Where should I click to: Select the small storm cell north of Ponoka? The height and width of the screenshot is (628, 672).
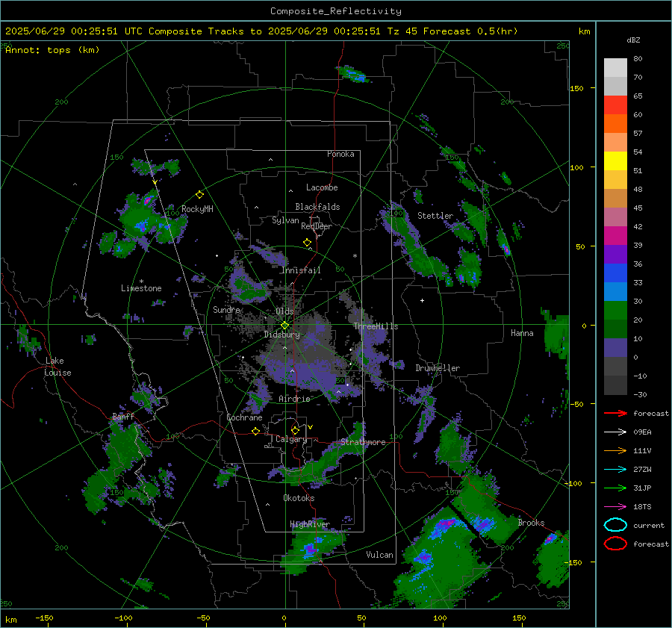coord(354,74)
